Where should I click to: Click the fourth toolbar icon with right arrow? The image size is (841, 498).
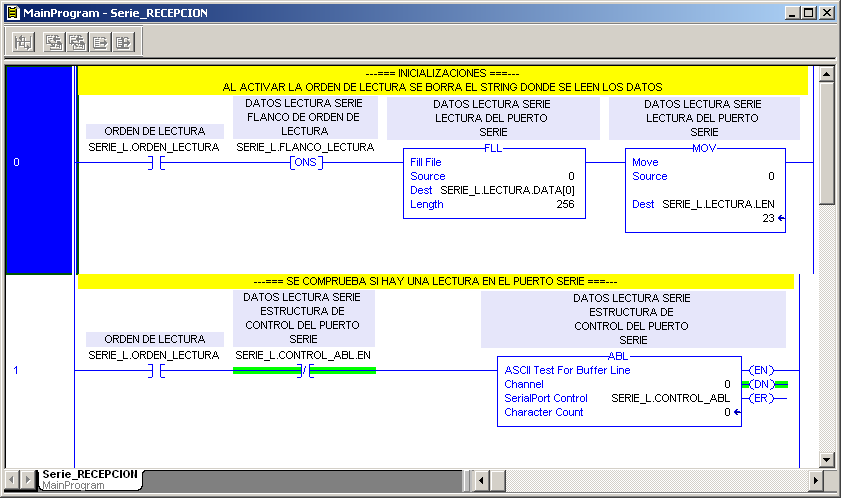point(100,42)
